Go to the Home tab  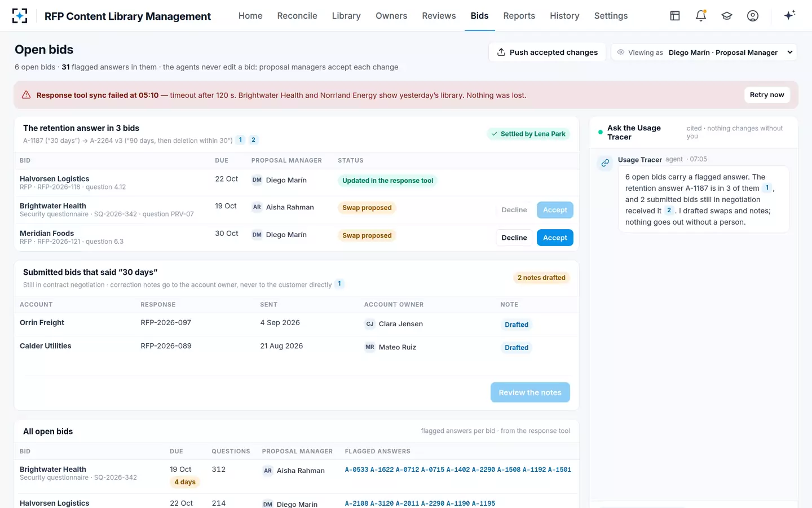coord(250,16)
